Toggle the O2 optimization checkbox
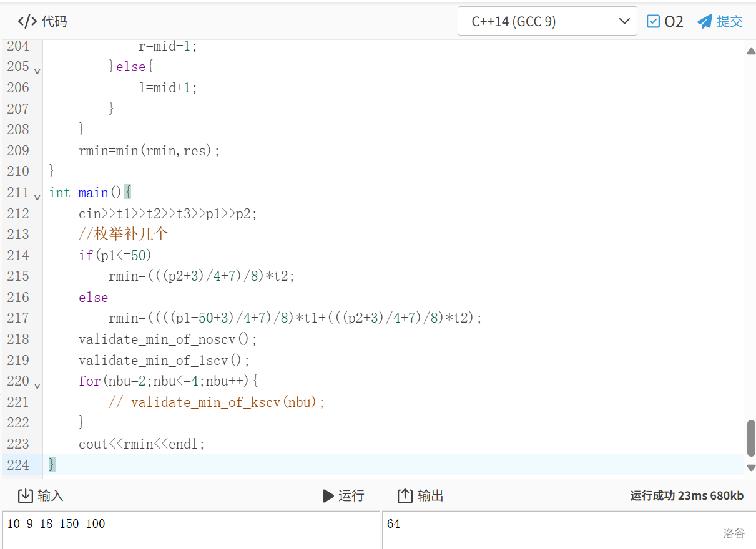Screen dimensions: 756x549 coord(653,22)
